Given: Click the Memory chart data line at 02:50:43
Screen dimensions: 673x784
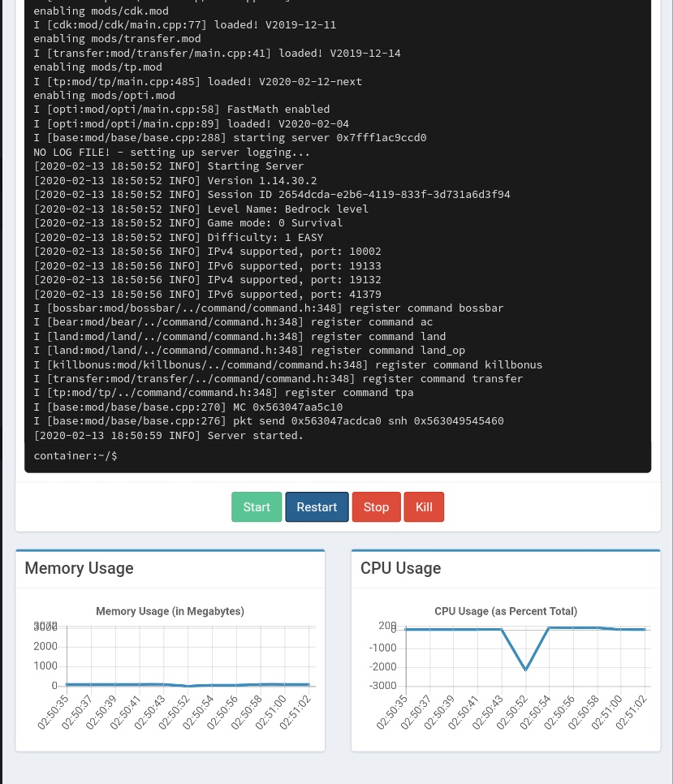Looking at the screenshot, I should 164,684.
